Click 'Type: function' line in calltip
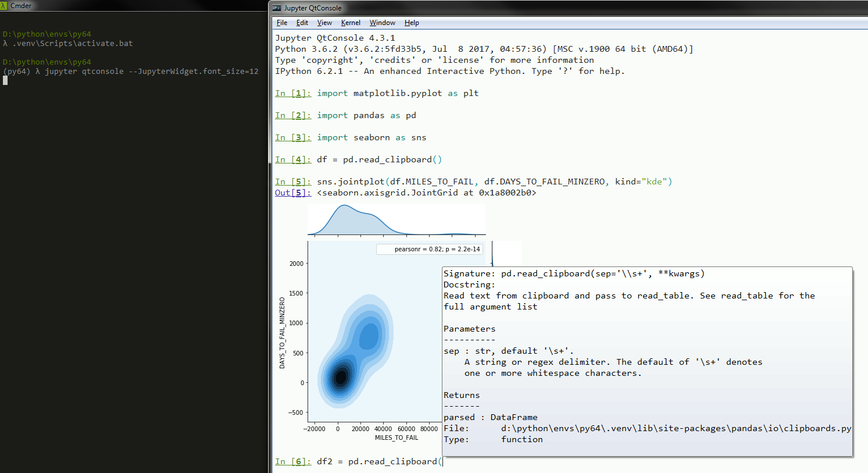The height and width of the screenshot is (473, 868). [x=493, y=439]
